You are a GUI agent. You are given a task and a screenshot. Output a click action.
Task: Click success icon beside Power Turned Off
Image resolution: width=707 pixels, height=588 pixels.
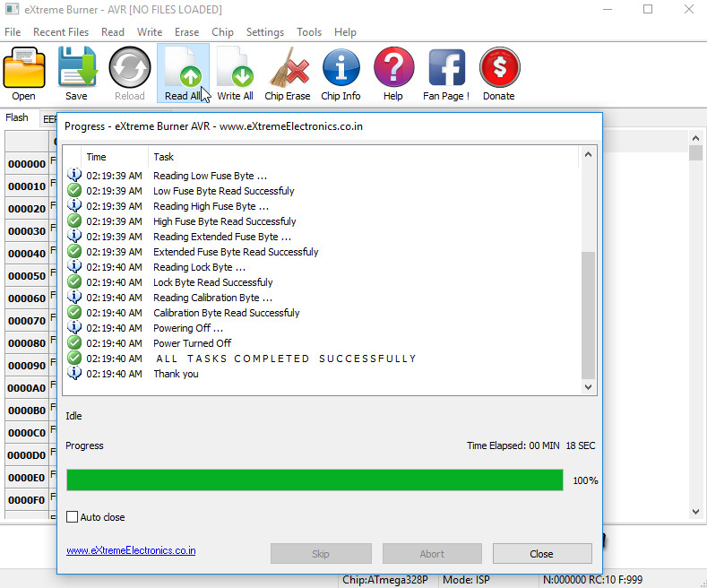(x=74, y=342)
